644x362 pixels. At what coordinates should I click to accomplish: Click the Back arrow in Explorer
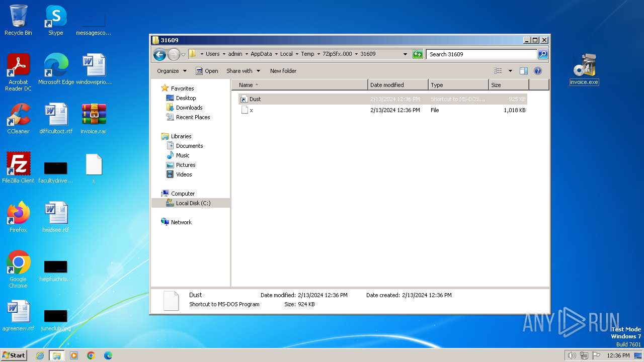[159, 54]
